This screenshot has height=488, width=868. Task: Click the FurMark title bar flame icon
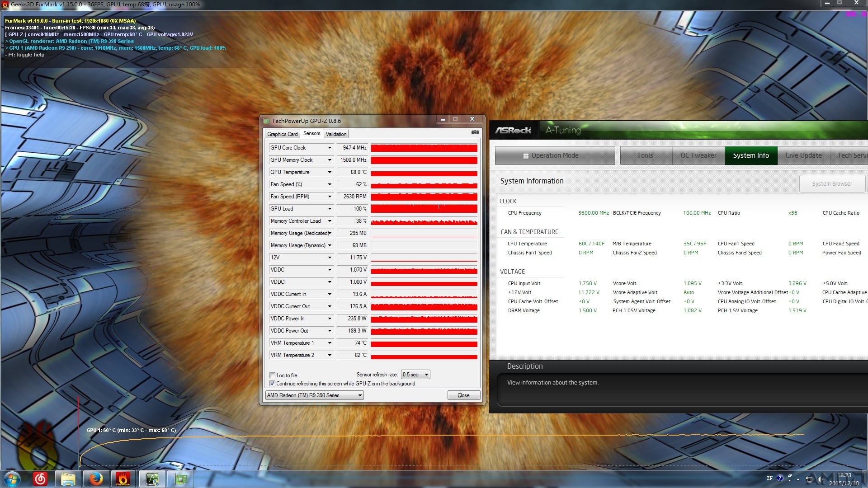5,5
